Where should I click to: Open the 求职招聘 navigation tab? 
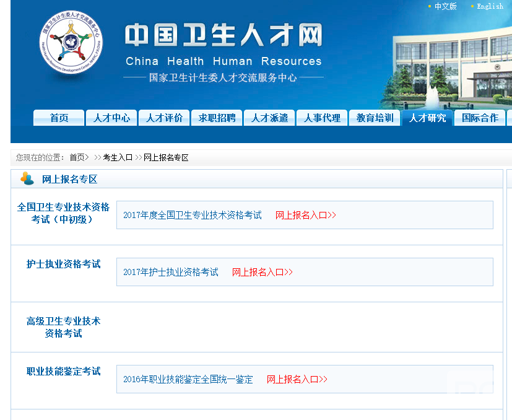pos(217,118)
